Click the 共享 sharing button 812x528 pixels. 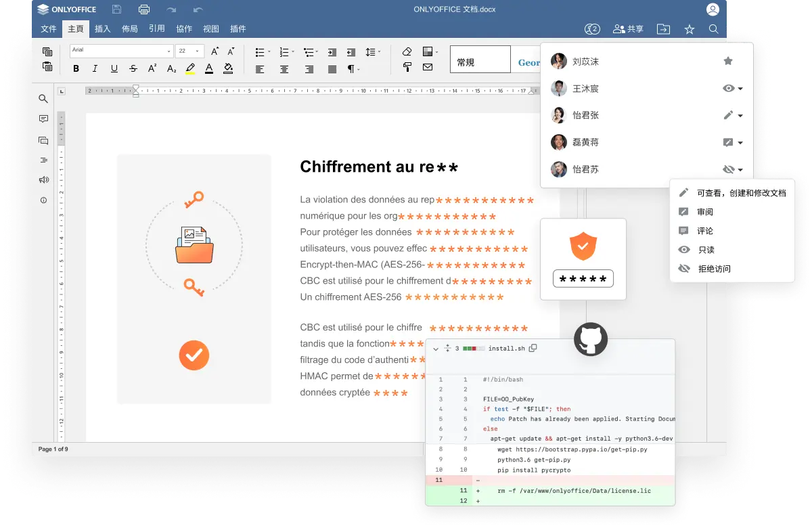627,28
